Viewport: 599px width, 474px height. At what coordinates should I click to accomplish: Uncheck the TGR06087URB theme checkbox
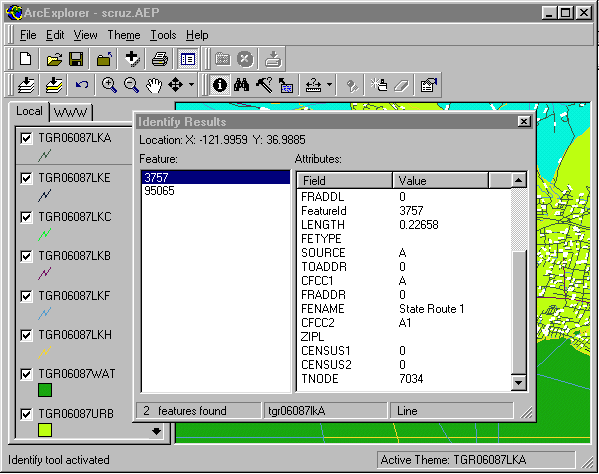(26, 414)
